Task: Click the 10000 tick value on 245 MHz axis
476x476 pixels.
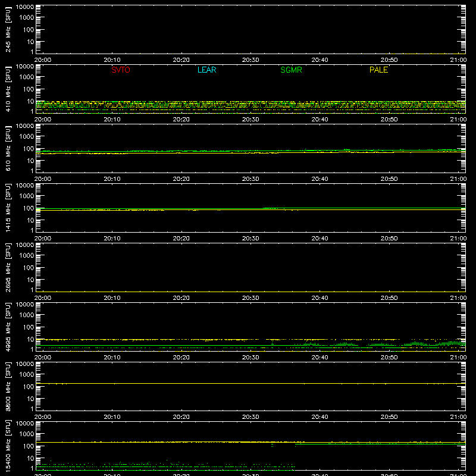Action: click(x=25, y=7)
